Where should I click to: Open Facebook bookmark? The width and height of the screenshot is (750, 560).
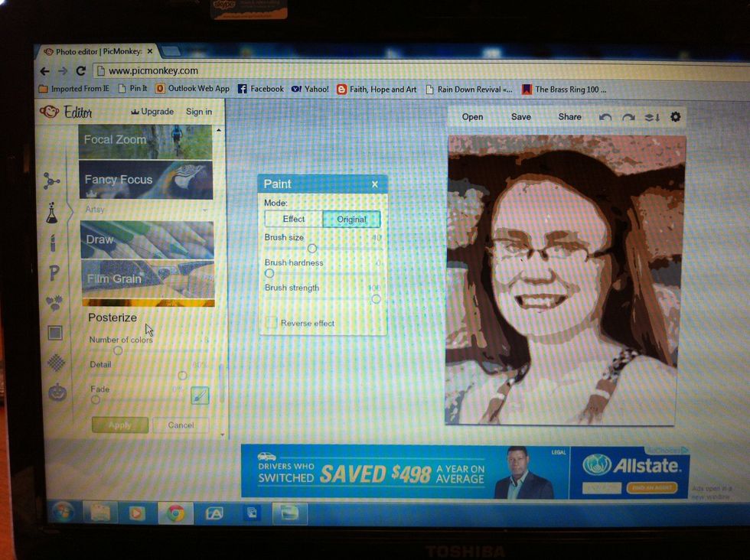click(x=261, y=89)
